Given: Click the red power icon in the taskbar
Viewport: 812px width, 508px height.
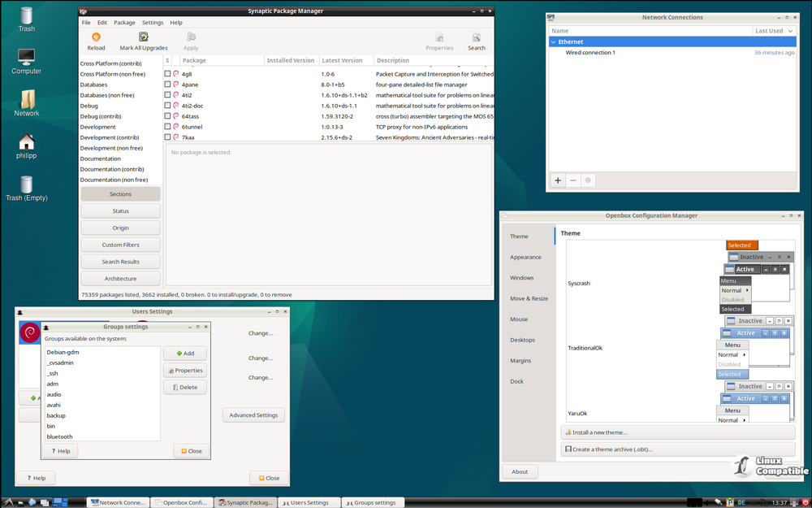Looking at the screenshot, I should click(x=805, y=502).
